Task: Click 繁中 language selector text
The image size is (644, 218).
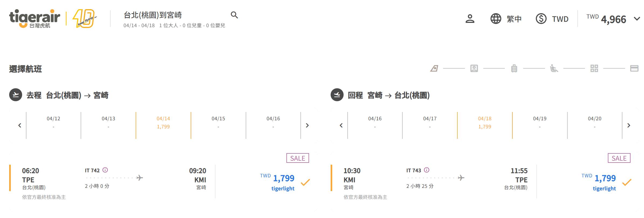Action: 514,19
